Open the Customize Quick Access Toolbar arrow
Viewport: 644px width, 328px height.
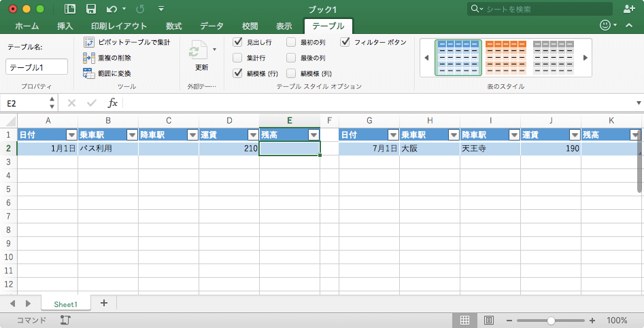click(161, 9)
